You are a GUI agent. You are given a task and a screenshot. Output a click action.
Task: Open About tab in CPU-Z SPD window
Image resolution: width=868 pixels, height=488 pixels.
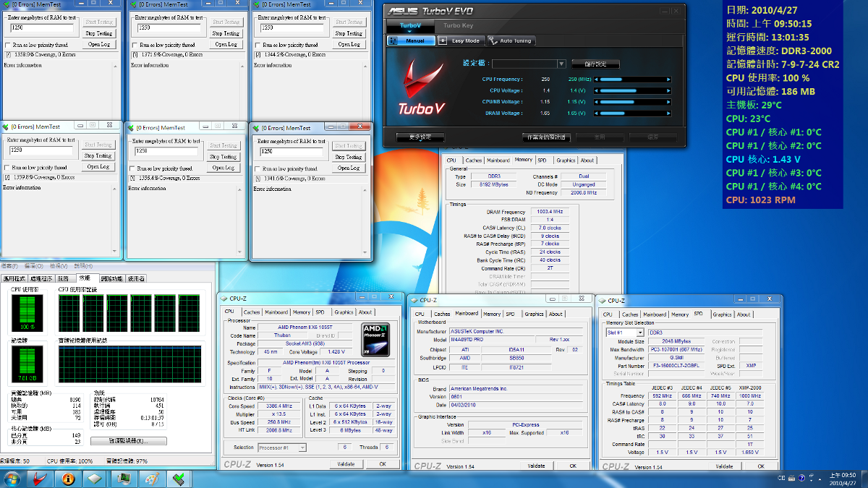point(744,314)
